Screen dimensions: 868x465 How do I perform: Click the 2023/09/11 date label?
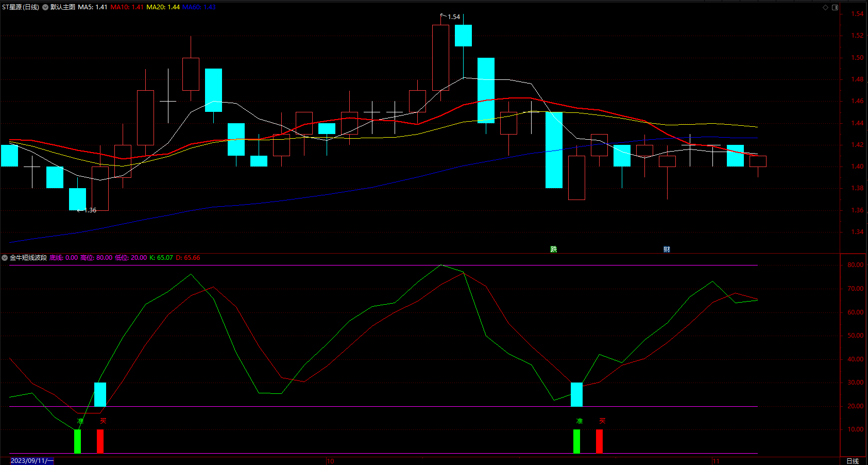[32, 461]
